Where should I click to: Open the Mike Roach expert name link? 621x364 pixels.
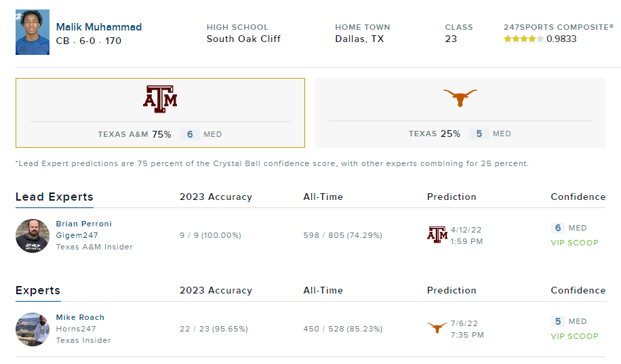tap(80, 317)
